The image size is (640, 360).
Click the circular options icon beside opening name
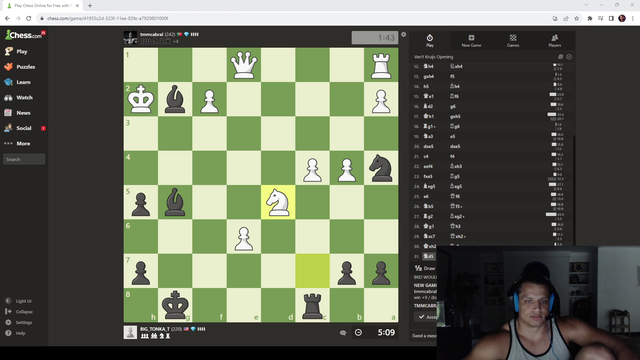569,57
